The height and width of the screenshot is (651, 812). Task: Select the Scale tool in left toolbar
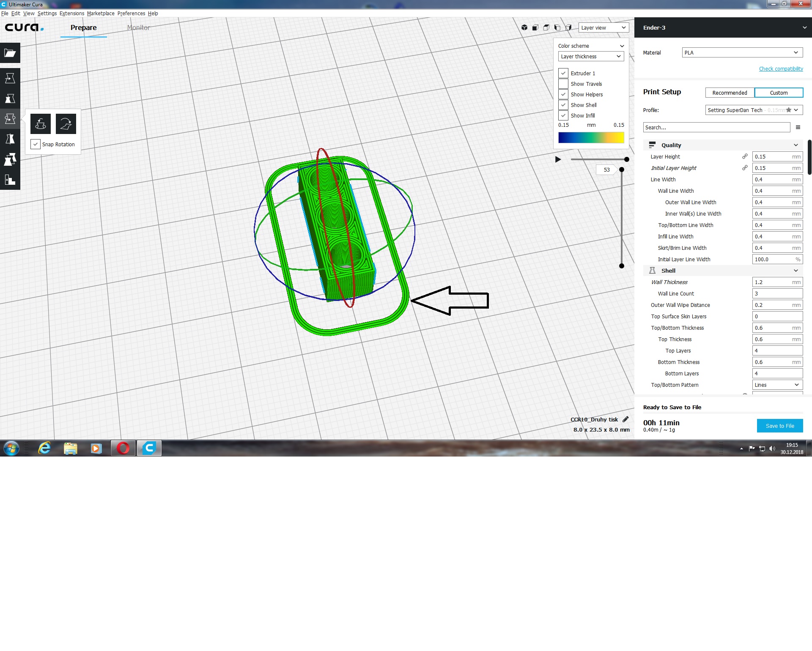[x=10, y=98]
